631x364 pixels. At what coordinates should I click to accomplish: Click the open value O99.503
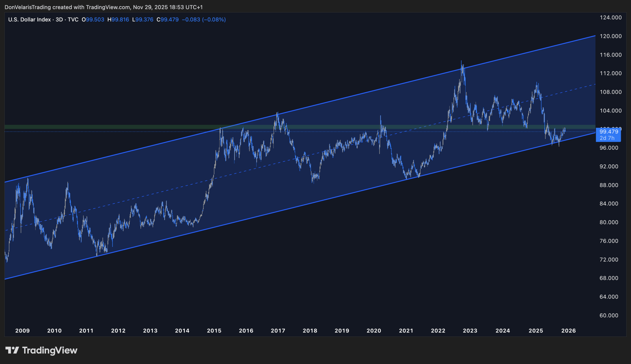[x=93, y=19]
